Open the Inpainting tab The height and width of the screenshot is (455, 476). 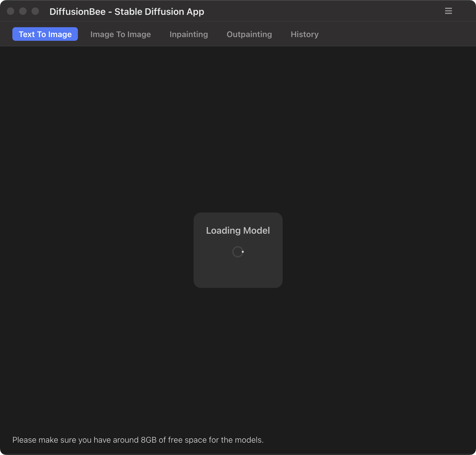189,34
